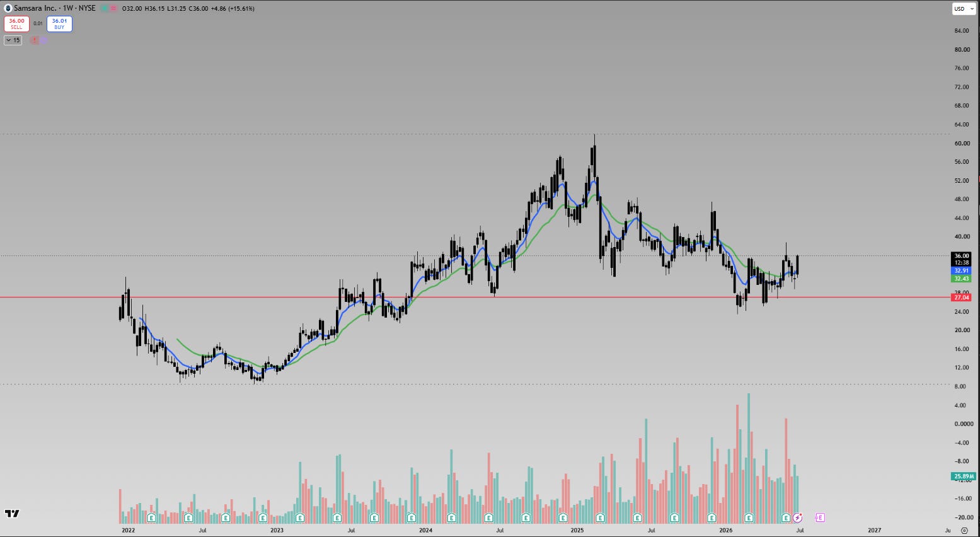
Task: Click the earnings E marker nearest 2026
Action: 712,517
